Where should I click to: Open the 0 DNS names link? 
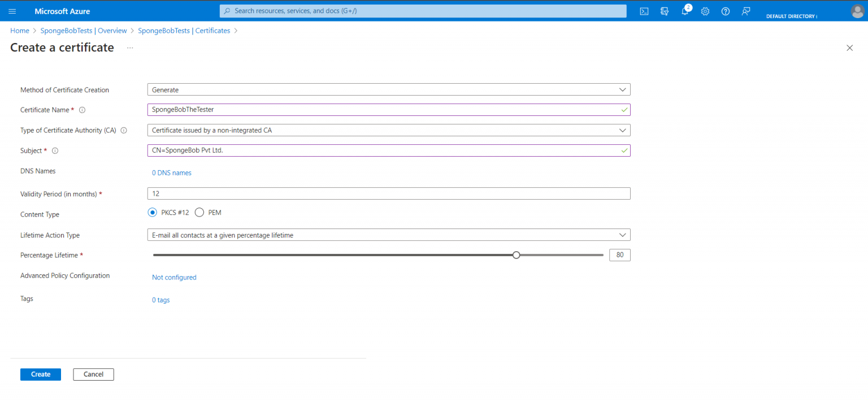171,173
